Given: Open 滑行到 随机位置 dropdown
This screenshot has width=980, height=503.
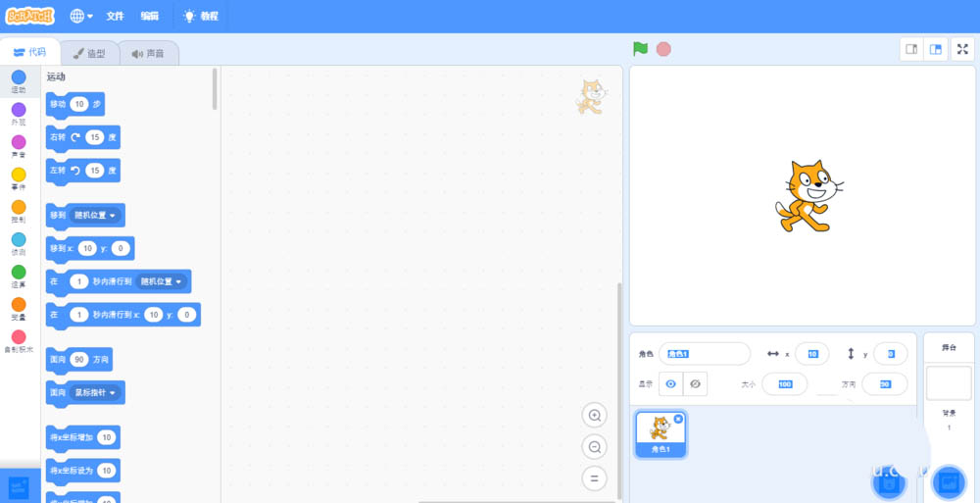Looking at the screenshot, I should 162,281.
